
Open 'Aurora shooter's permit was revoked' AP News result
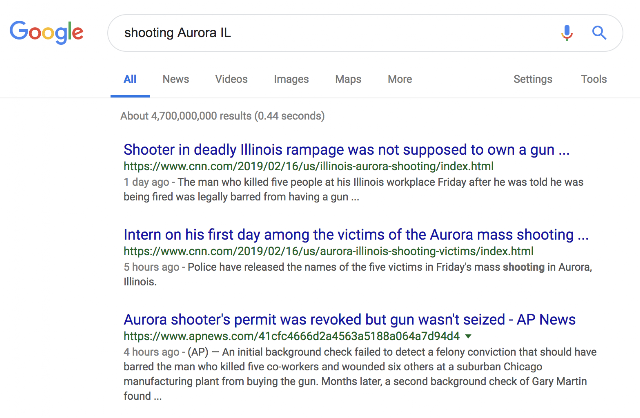[349, 320]
